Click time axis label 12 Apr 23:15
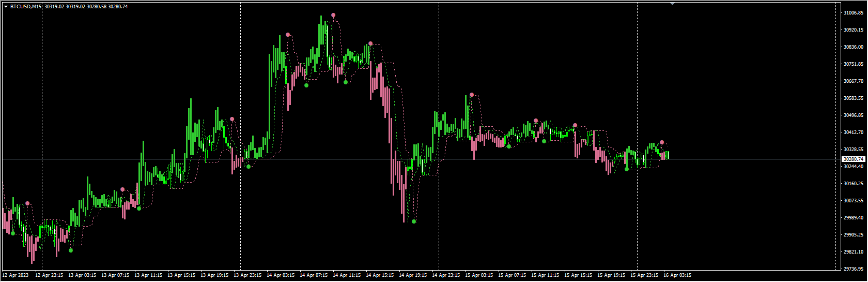Image resolution: width=868 pixels, height=282 pixels. (x=49, y=275)
